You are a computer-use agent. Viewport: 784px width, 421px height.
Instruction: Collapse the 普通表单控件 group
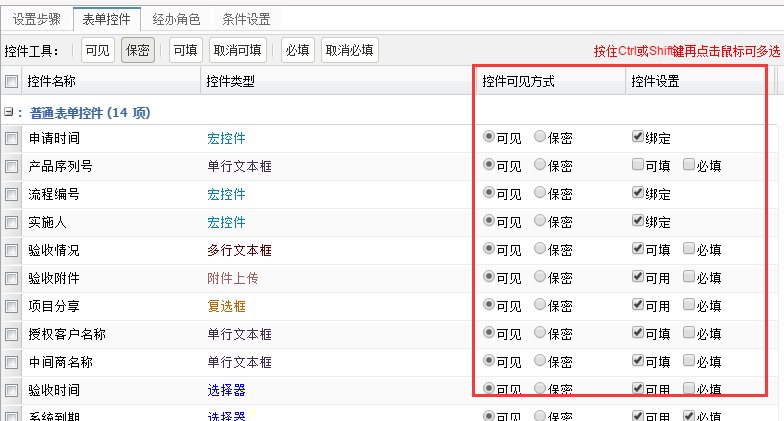[x=9, y=113]
